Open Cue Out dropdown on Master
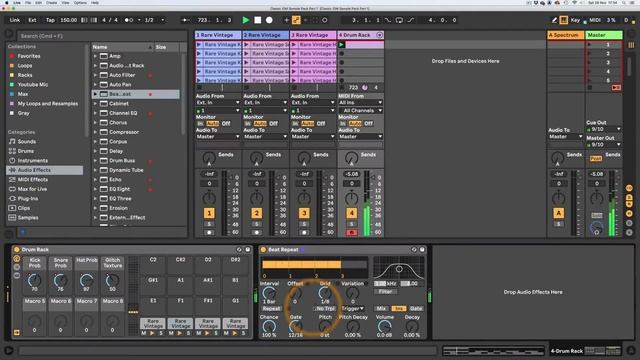This screenshot has height=360, width=640. coord(604,129)
